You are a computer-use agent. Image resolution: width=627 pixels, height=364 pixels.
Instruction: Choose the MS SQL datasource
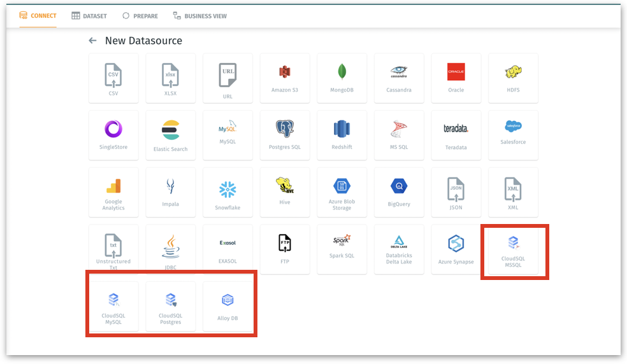point(399,136)
